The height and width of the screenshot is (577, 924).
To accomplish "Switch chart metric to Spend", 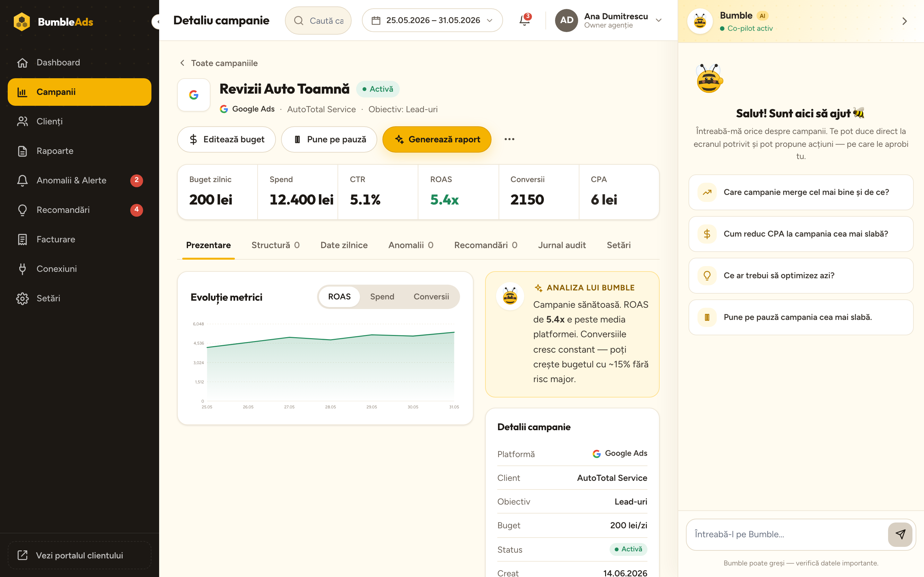I will [x=382, y=297].
